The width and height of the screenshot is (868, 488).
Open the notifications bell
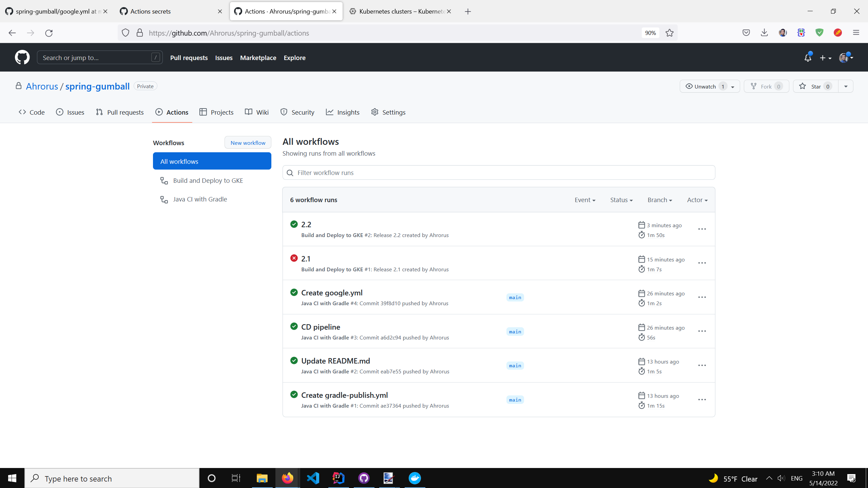click(x=808, y=58)
